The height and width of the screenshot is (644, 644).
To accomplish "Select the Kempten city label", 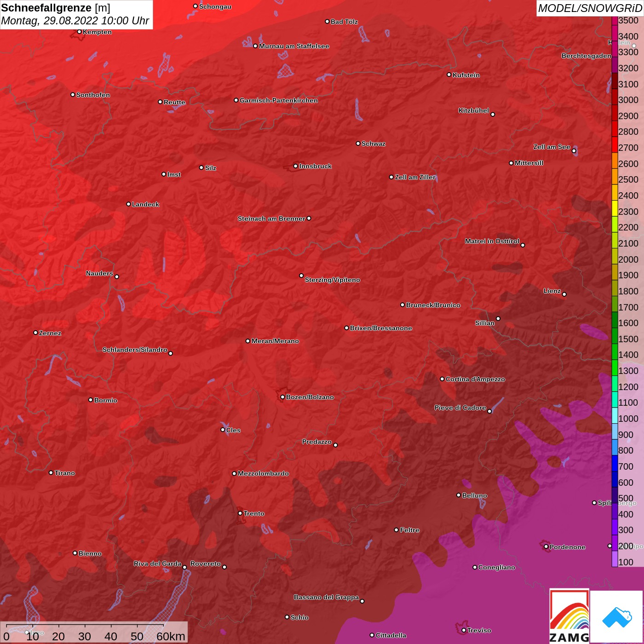I will point(97,32).
